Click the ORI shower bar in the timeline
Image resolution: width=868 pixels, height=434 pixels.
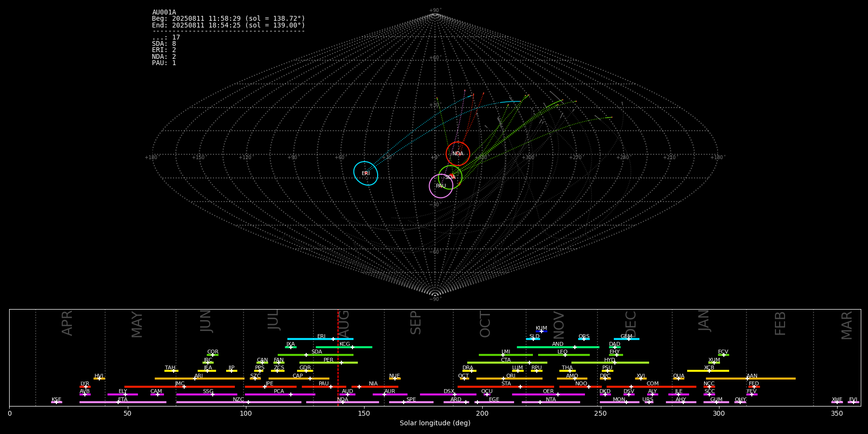tap(509, 379)
